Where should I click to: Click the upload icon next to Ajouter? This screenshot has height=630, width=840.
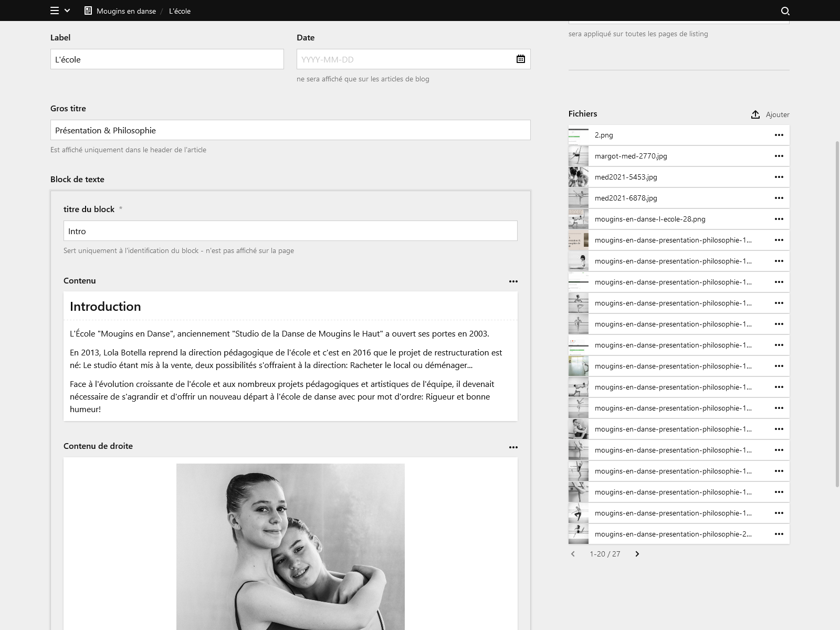click(x=755, y=114)
